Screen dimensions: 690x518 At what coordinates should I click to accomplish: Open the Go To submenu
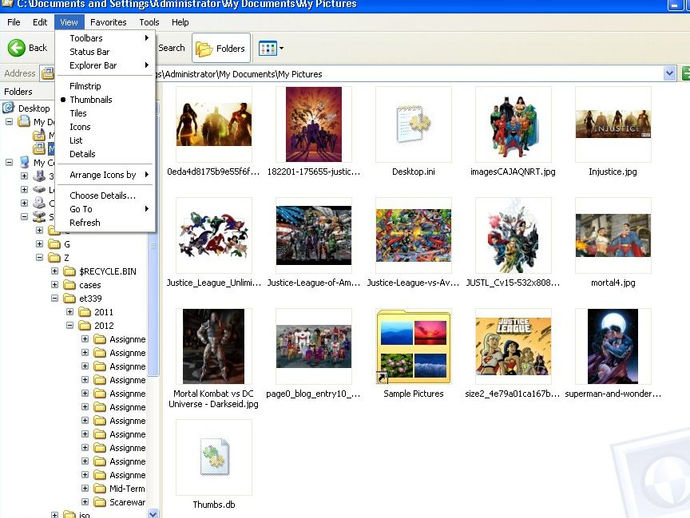coord(106,209)
